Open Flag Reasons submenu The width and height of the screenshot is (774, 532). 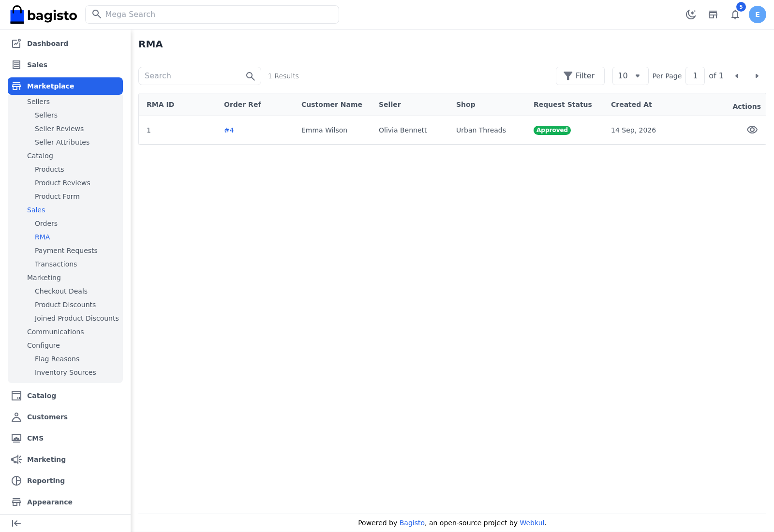(57, 359)
